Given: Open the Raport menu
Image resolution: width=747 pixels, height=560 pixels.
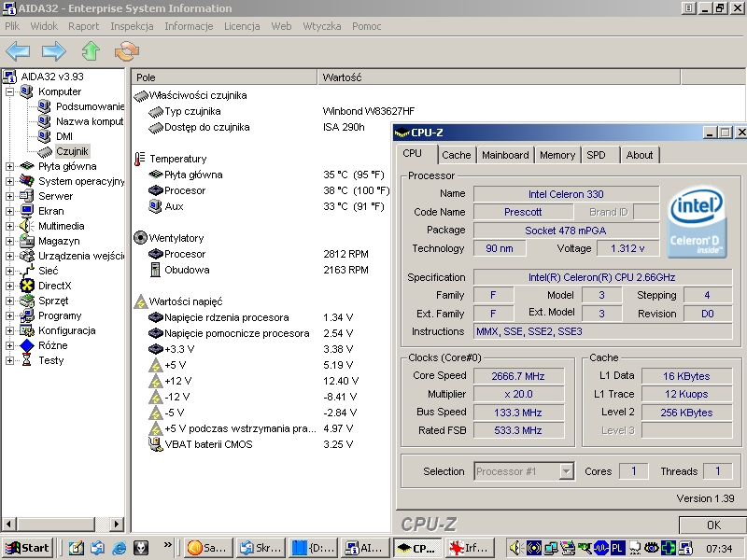Looking at the screenshot, I should click(x=84, y=26).
